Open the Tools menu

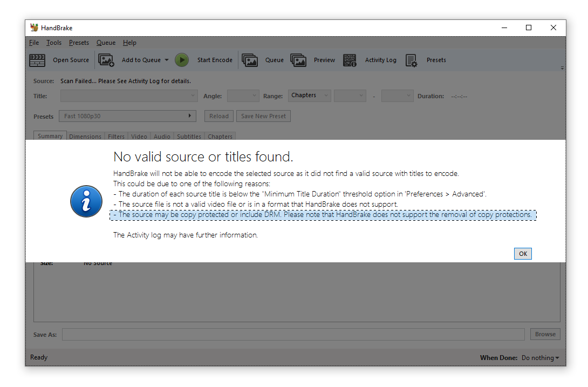54,43
